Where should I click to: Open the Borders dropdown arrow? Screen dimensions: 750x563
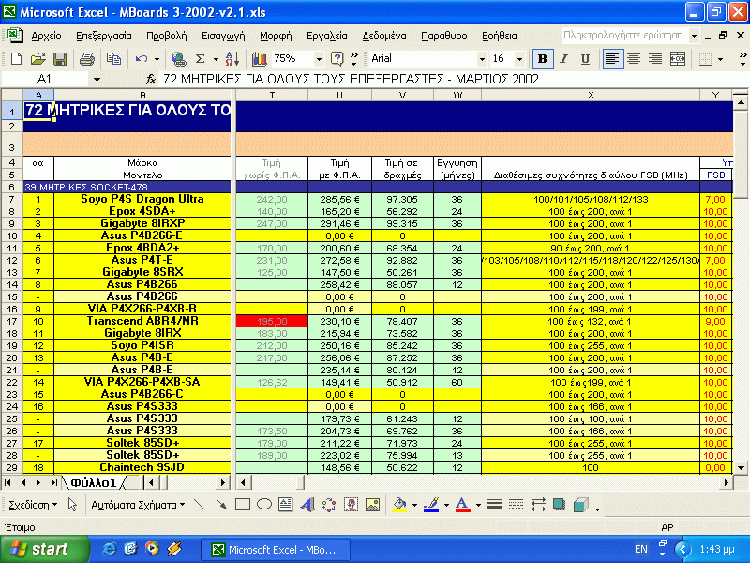tap(720, 59)
